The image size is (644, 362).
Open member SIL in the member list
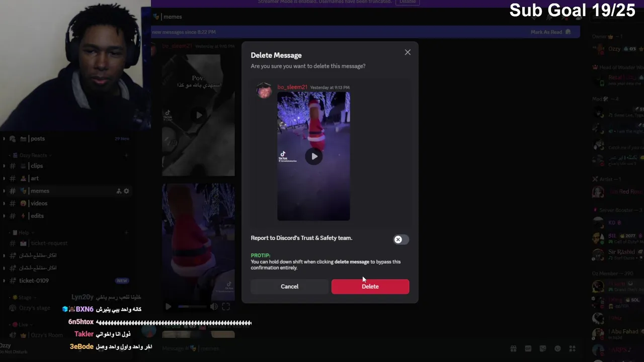[618, 237]
